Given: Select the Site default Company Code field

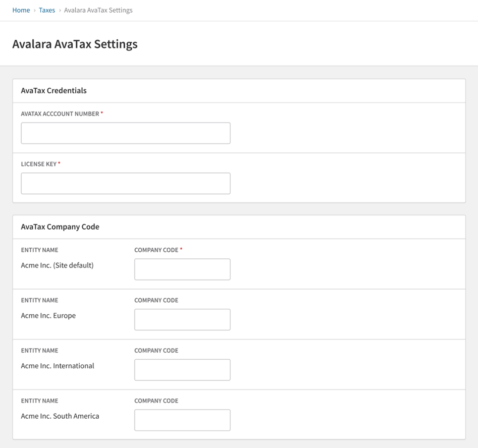Looking at the screenshot, I should click(182, 269).
